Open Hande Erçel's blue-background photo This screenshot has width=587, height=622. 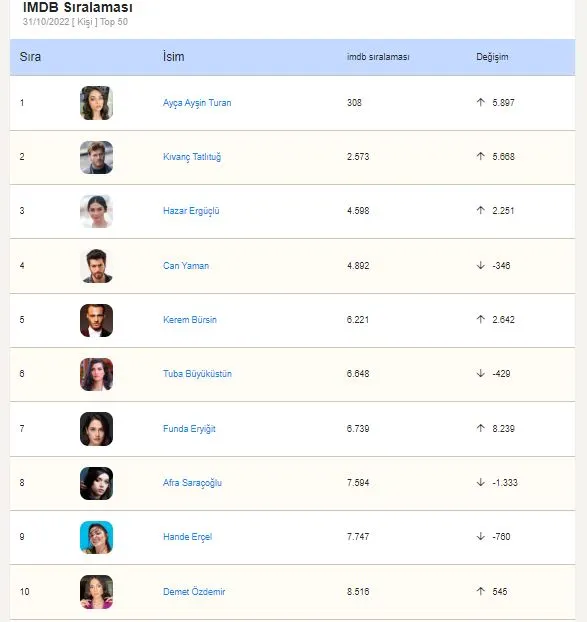coord(96,537)
